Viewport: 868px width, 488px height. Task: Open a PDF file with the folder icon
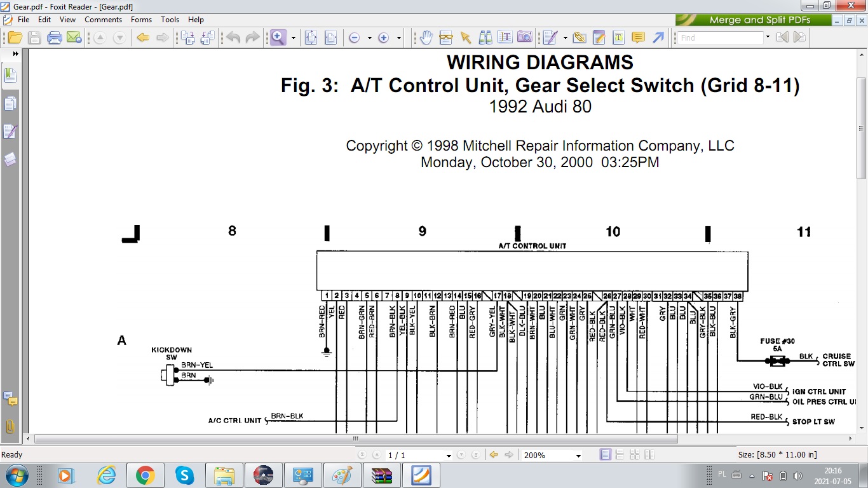point(15,37)
